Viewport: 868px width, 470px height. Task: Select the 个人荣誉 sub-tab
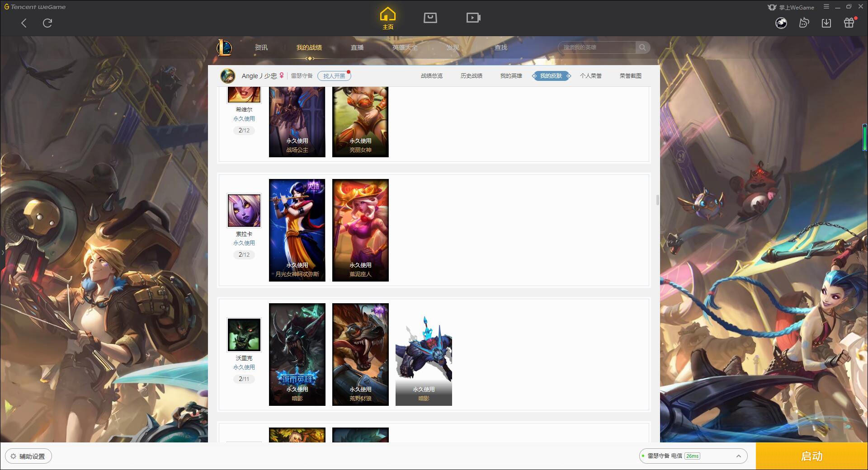coord(591,76)
